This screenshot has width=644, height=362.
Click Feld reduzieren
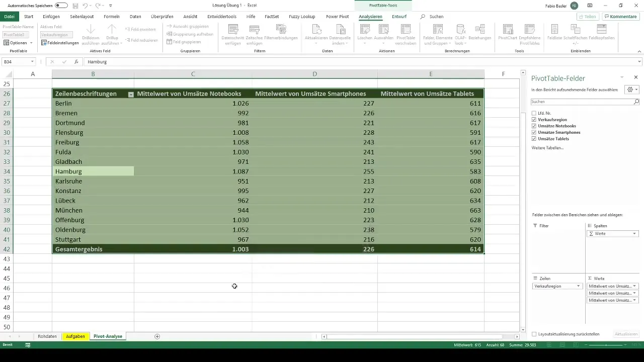141,40
